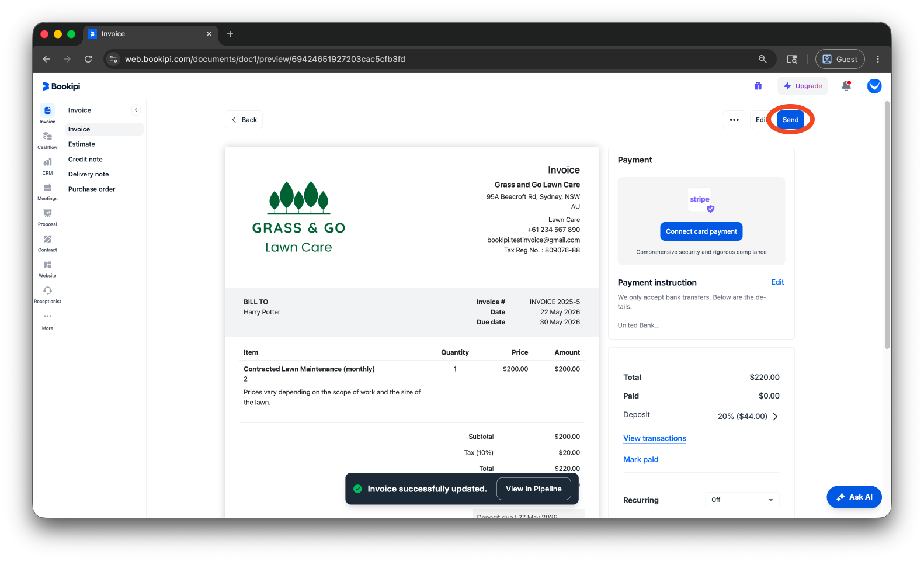The height and width of the screenshot is (561, 924).
Task: Click the browser address bar URL
Action: pos(265,59)
